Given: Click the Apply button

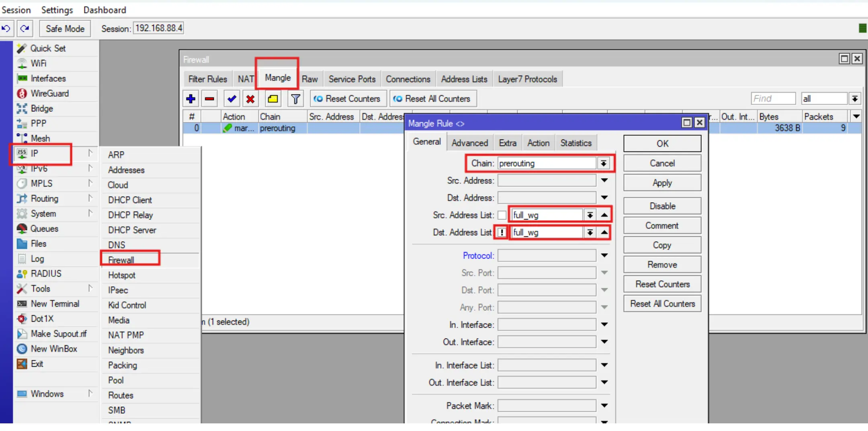Looking at the screenshot, I should pos(662,183).
